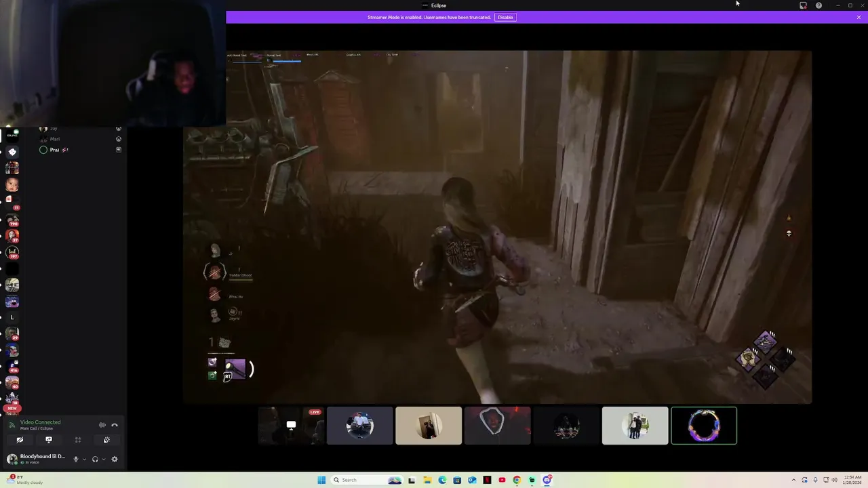Select the hooded person video tile
The width and height of the screenshot is (868, 488).
click(497, 426)
